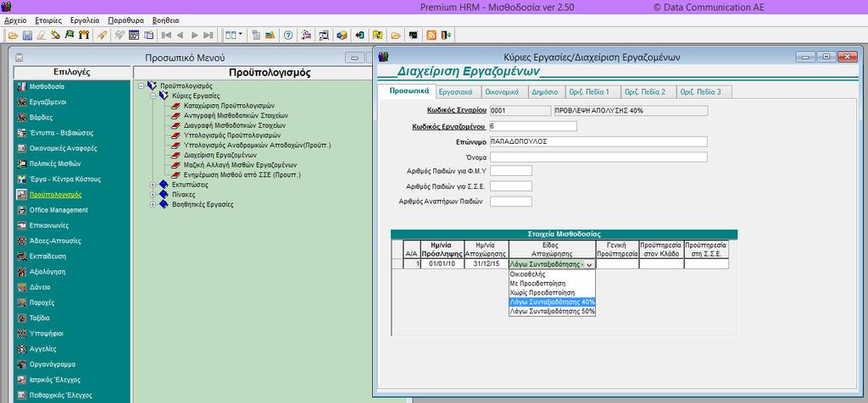The image size is (868, 403).
Task: Open the Παράθυρα menu
Action: tap(125, 20)
